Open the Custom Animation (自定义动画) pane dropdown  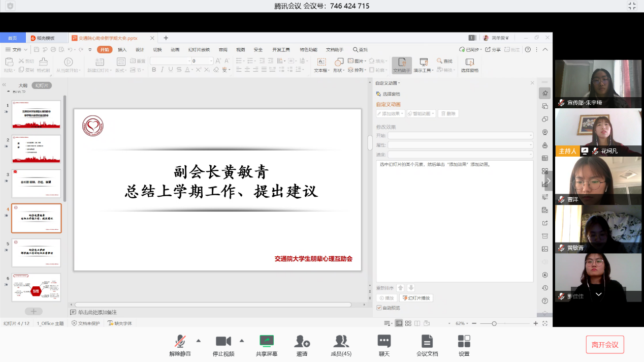tap(388, 83)
